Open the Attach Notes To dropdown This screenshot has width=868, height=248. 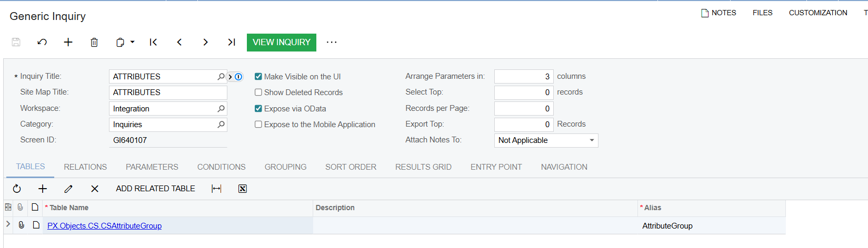coord(592,140)
